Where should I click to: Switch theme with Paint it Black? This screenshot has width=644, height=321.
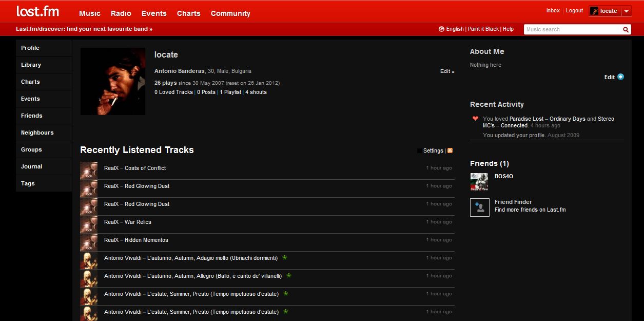[483, 29]
